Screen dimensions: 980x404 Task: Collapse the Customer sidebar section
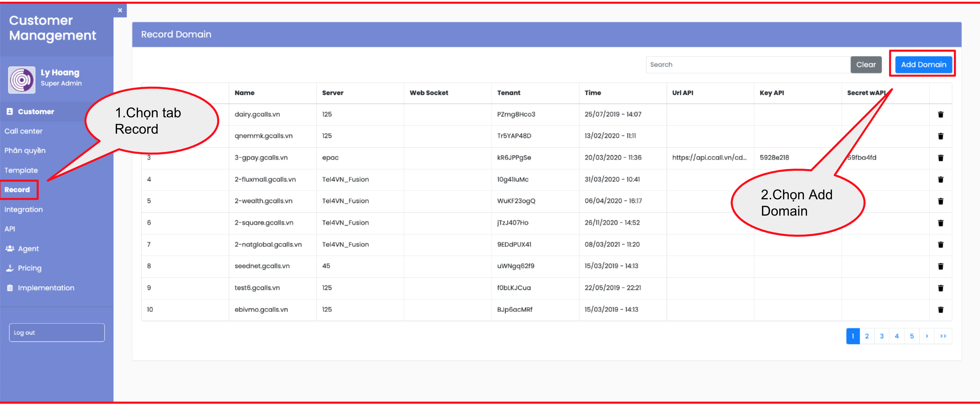(36, 111)
